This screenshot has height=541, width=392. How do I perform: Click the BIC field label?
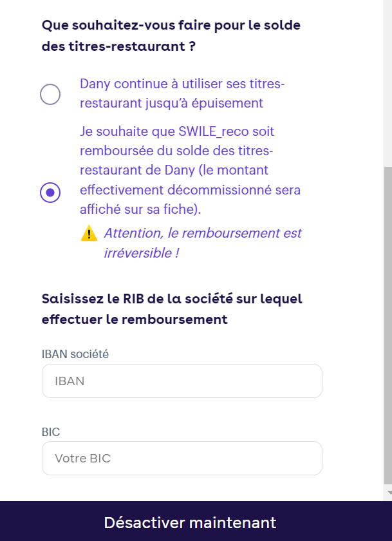[49, 432]
